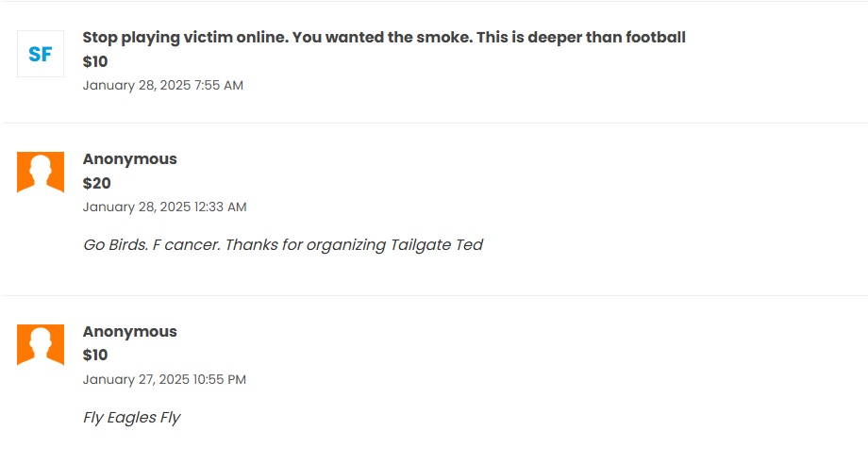Viewport: 868px width, 464px height.
Task: Click the divider line below the SF donation
Action: [x=434, y=123]
